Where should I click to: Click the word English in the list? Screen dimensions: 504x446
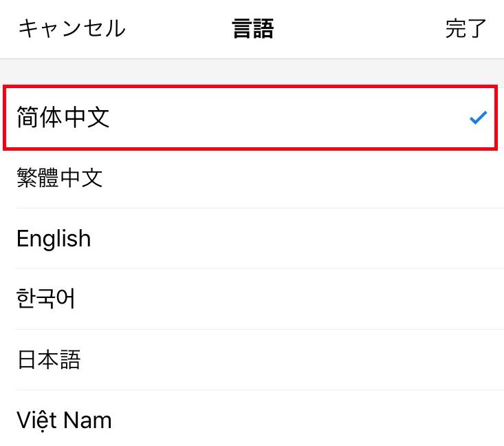(x=54, y=239)
